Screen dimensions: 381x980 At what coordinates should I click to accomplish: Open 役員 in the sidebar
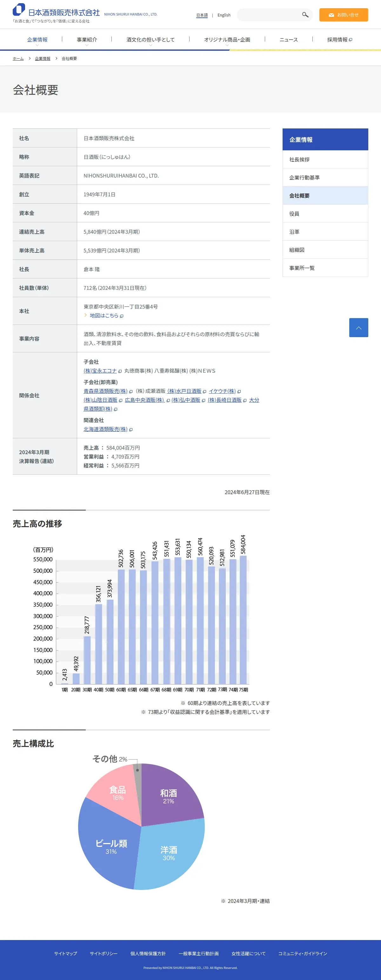point(325,214)
